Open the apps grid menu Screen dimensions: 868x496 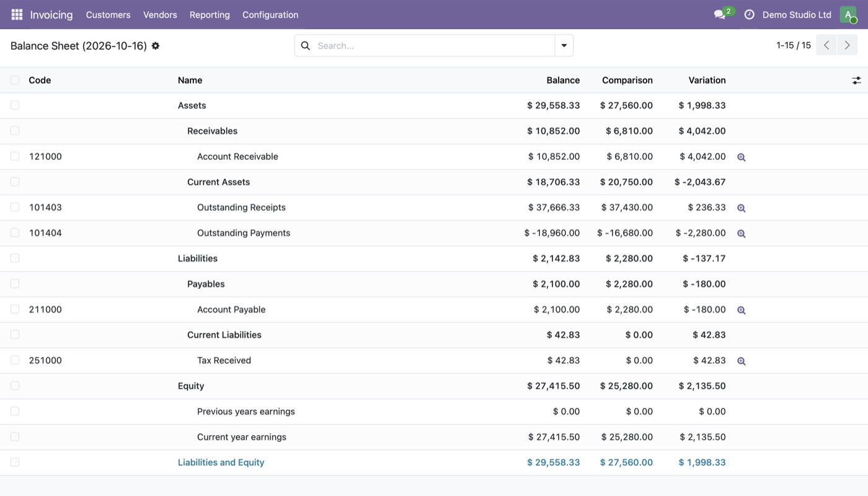[17, 14]
